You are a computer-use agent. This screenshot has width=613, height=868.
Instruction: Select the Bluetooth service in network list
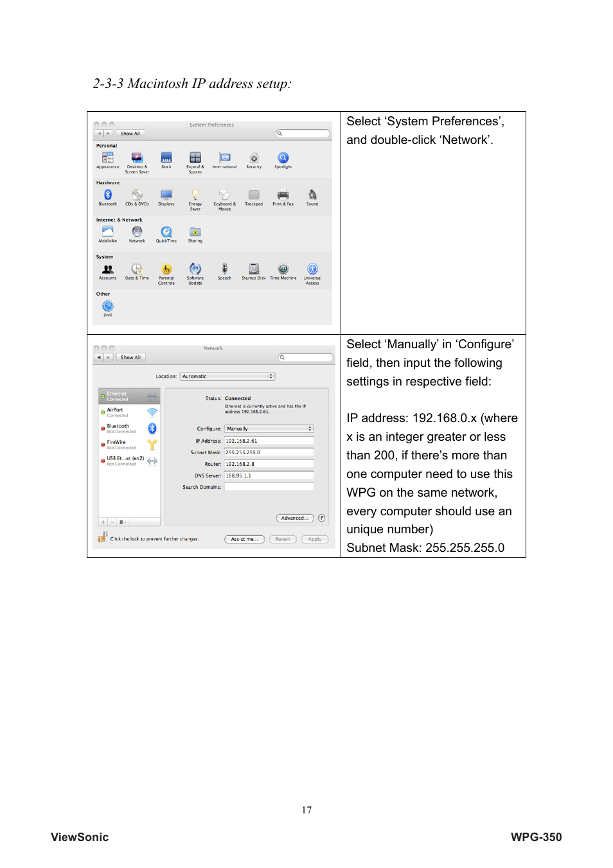[129, 429]
